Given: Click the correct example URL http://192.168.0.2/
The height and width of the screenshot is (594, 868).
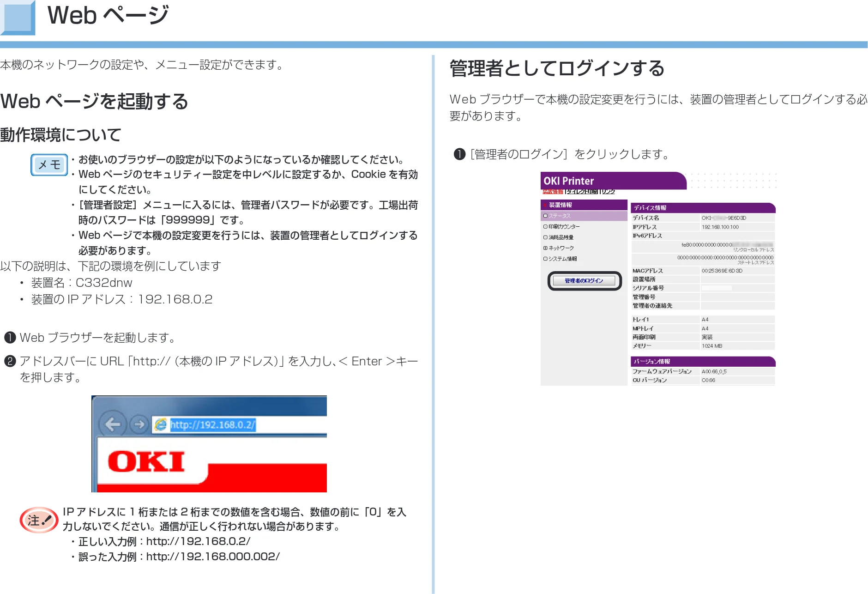Looking at the screenshot, I should (x=198, y=541).
